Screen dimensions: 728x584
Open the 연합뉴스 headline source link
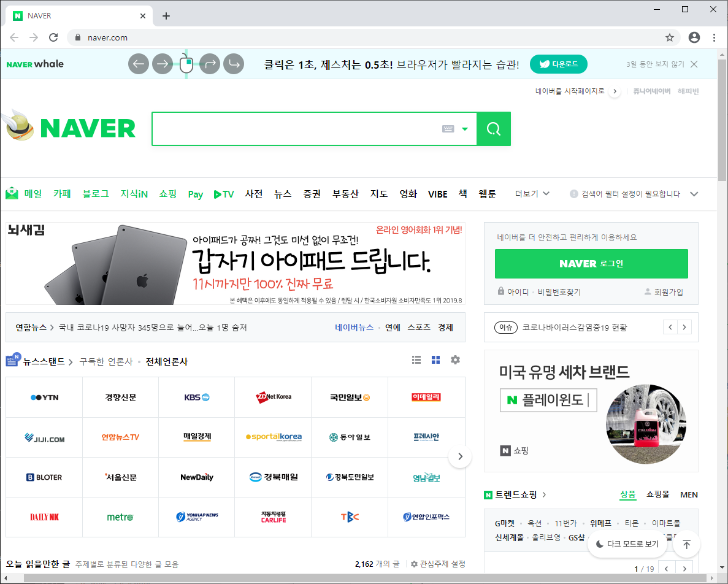tap(31, 328)
